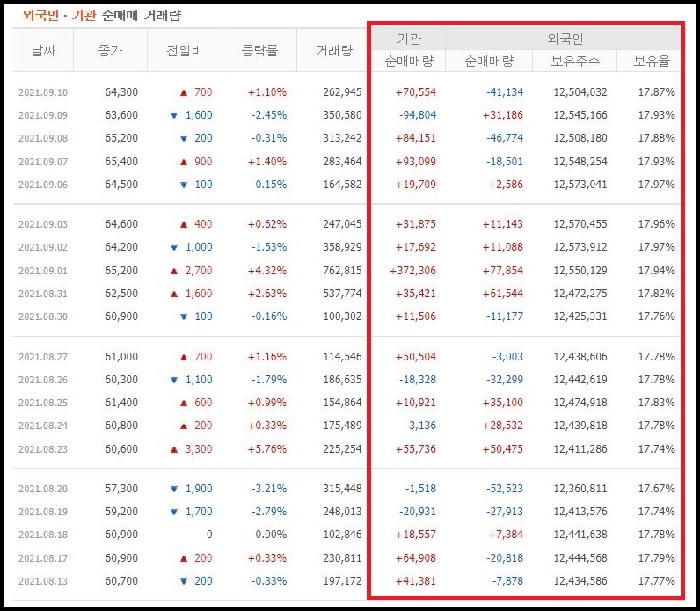This screenshot has width=700, height=611.
Task: Select the 2021.09.01 date cell
Action: point(43,271)
